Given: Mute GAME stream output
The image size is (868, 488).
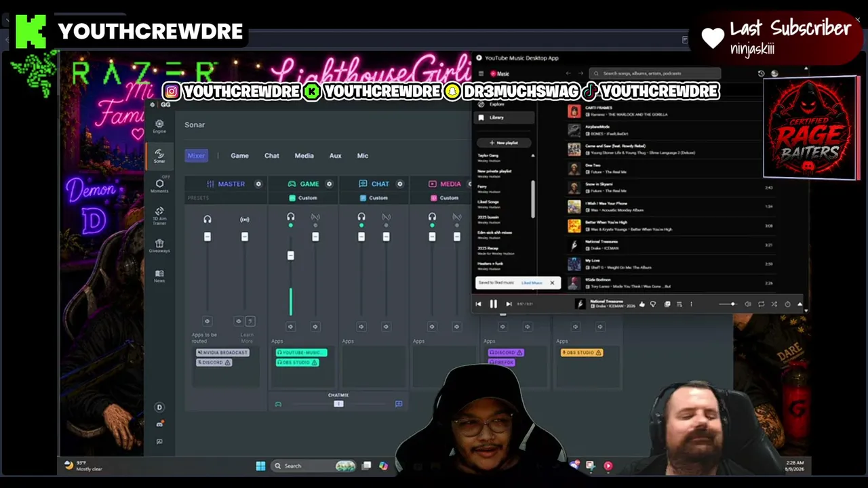Looking at the screenshot, I should click(315, 327).
